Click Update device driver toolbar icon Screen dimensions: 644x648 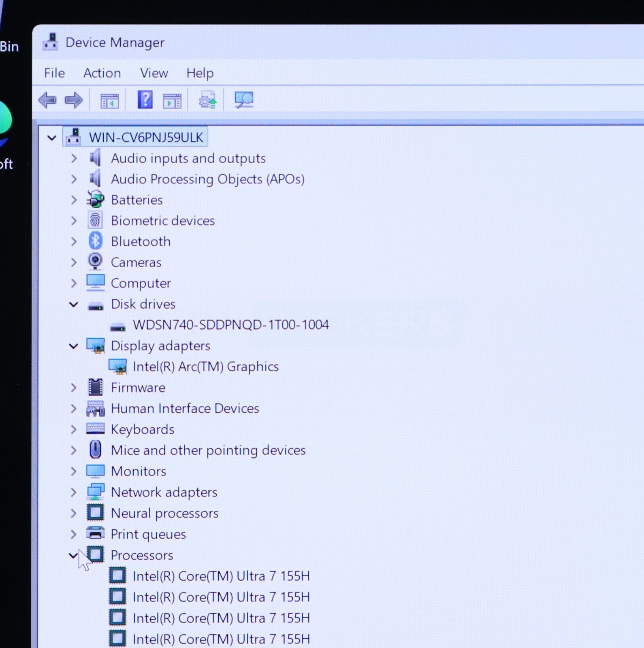tap(208, 100)
